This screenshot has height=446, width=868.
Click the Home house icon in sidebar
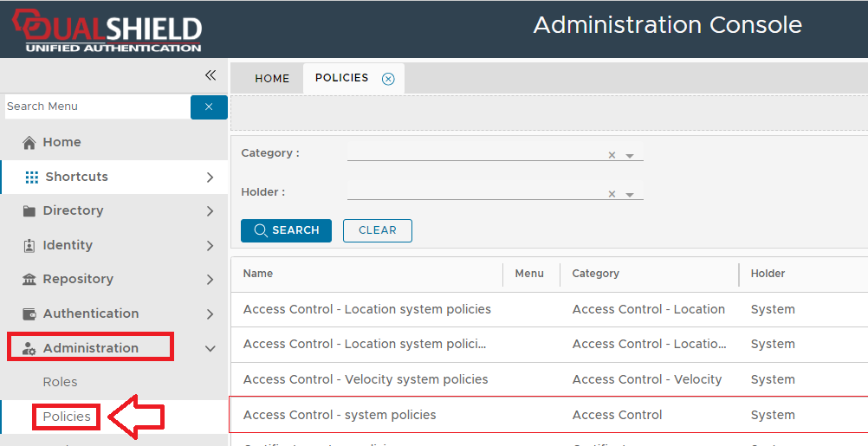(29, 143)
